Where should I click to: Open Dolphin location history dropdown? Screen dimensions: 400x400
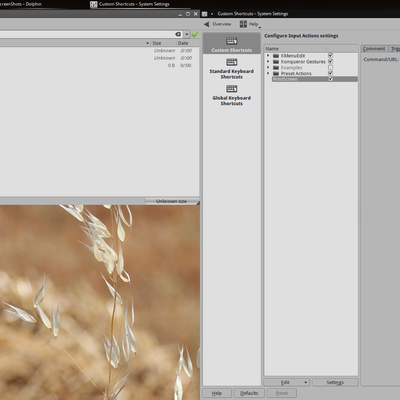tap(187, 34)
